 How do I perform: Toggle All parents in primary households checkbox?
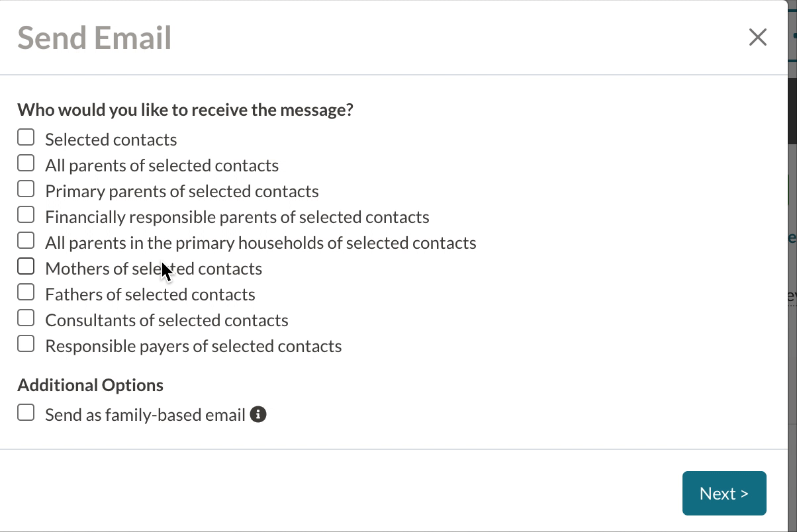coord(26,240)
